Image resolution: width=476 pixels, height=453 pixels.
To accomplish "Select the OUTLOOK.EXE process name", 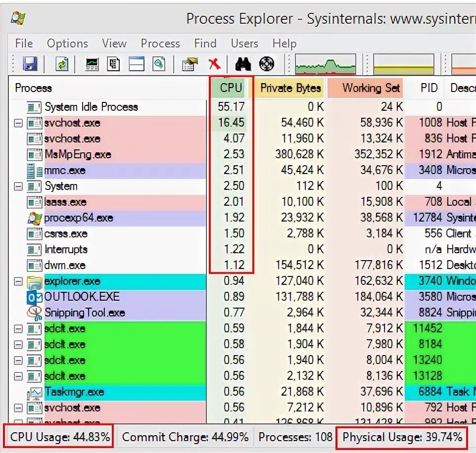I will point(82,297).
